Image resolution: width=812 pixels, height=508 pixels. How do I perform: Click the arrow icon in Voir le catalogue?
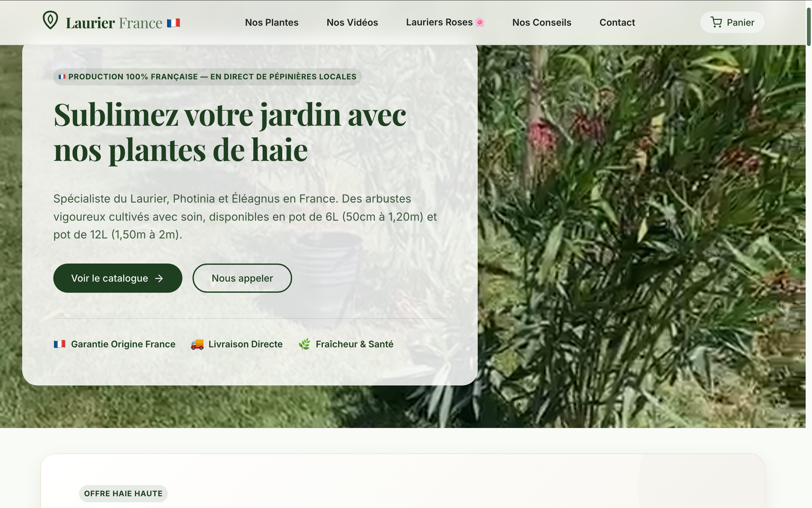(x=159, y=278)
